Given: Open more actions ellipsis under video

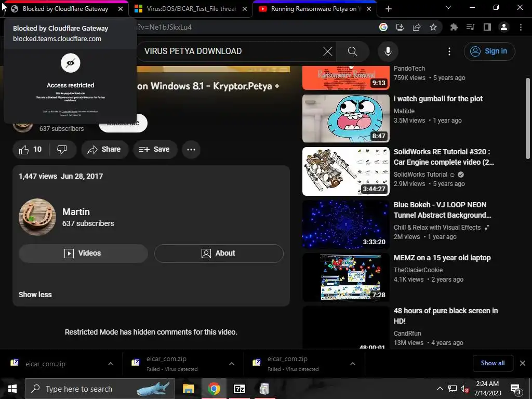Looking at the screenshot, I should coord(191,149).
